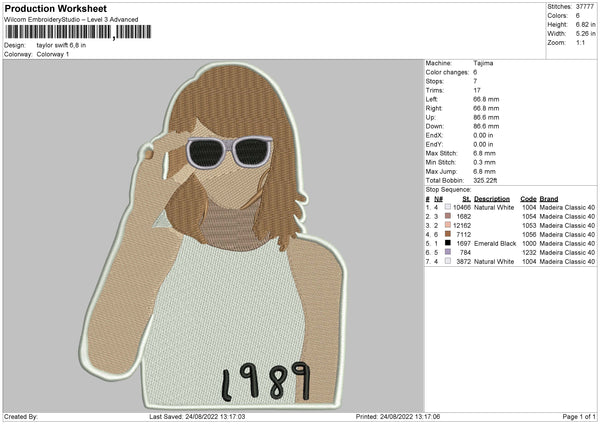This screenshot has height=424, width=600.
Task: Click stitch count '10466' in row 1
Action: (462, 207)
